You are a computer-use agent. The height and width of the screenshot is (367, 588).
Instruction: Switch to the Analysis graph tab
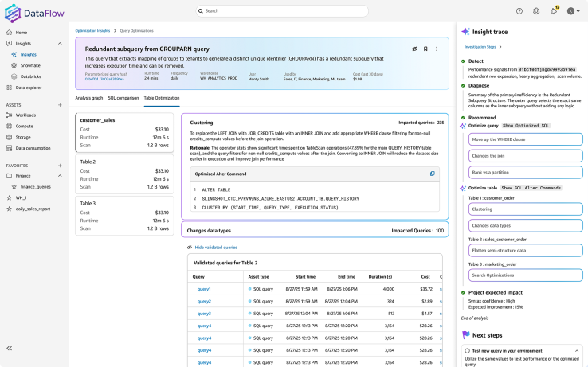click(89, 98)
